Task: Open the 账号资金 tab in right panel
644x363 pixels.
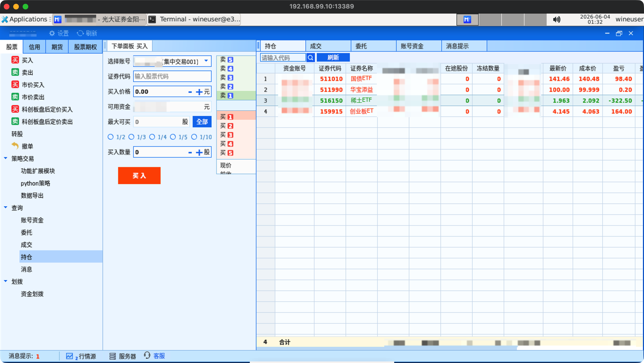Action: point(419,46)
